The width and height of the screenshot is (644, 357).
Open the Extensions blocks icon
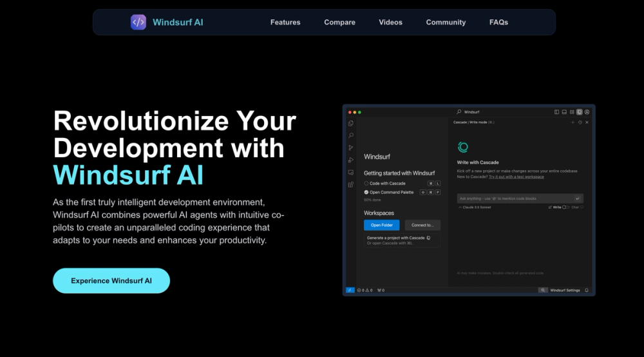pyautogui.click(x=351, y=185)
